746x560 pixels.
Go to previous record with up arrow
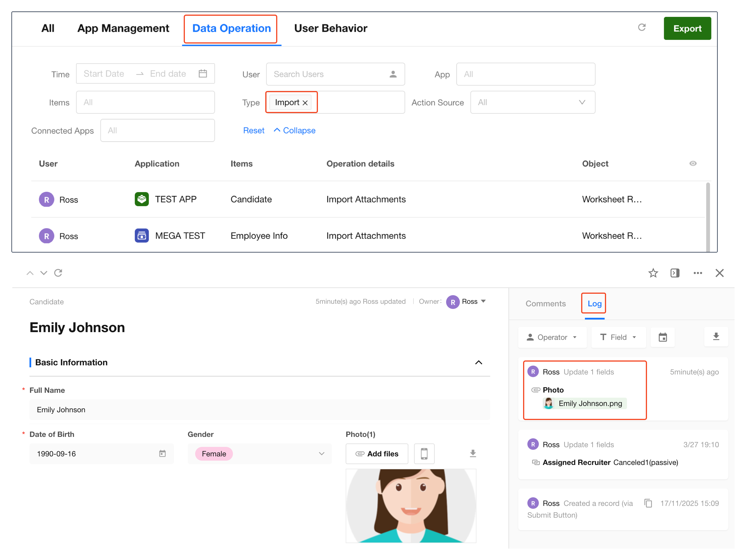(x=30, y=273)
